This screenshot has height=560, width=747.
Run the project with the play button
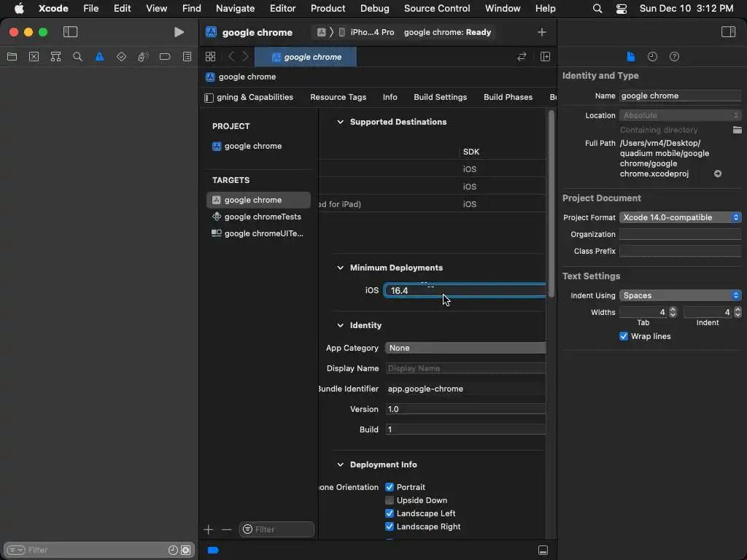point(179,32)
